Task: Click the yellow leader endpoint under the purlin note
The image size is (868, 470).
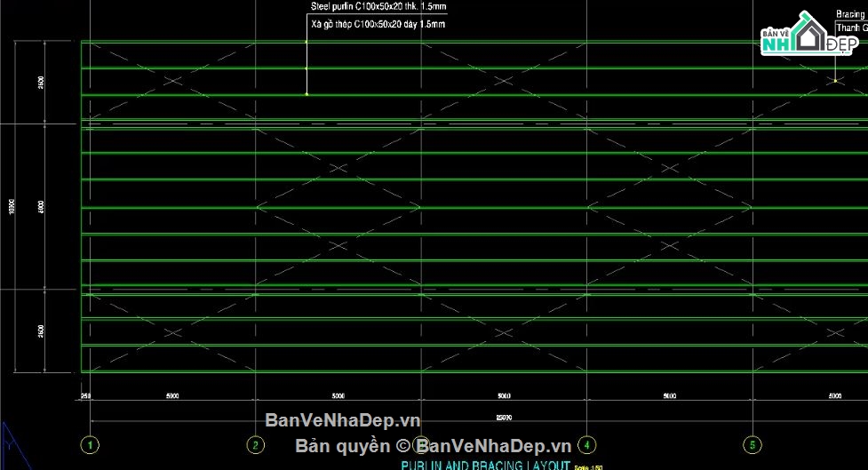Action: coord(307,93)
